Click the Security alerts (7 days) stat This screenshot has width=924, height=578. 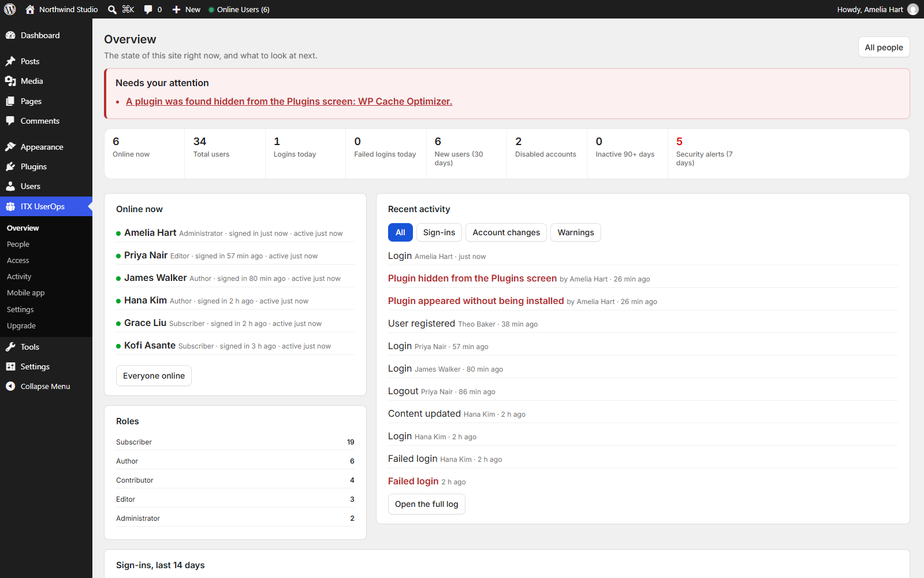coord(707,153)
